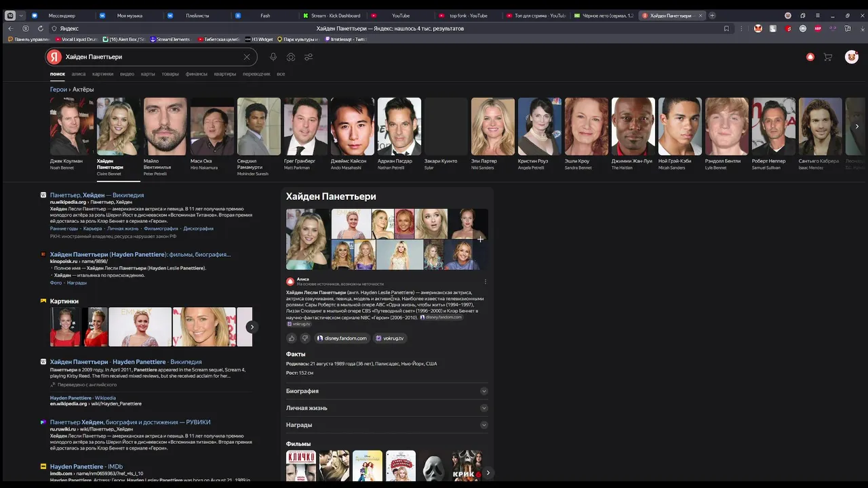
Task: Switch to the видео search tab
Action: 127,74
